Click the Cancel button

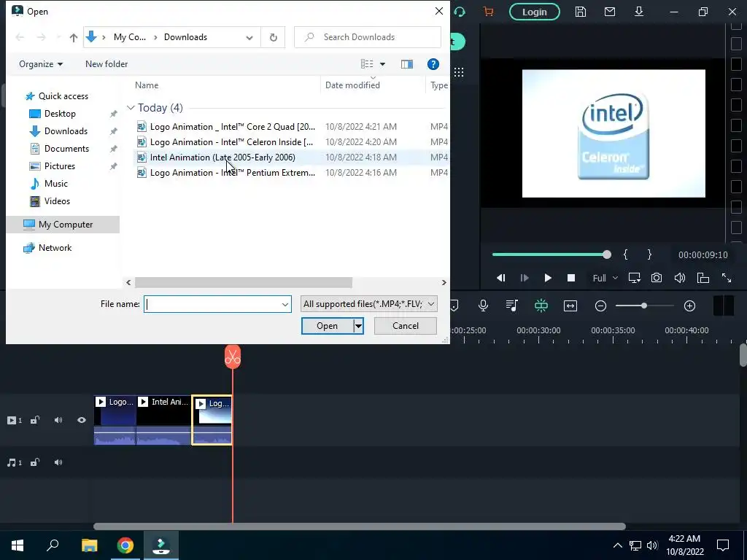(x=406, y=326)
